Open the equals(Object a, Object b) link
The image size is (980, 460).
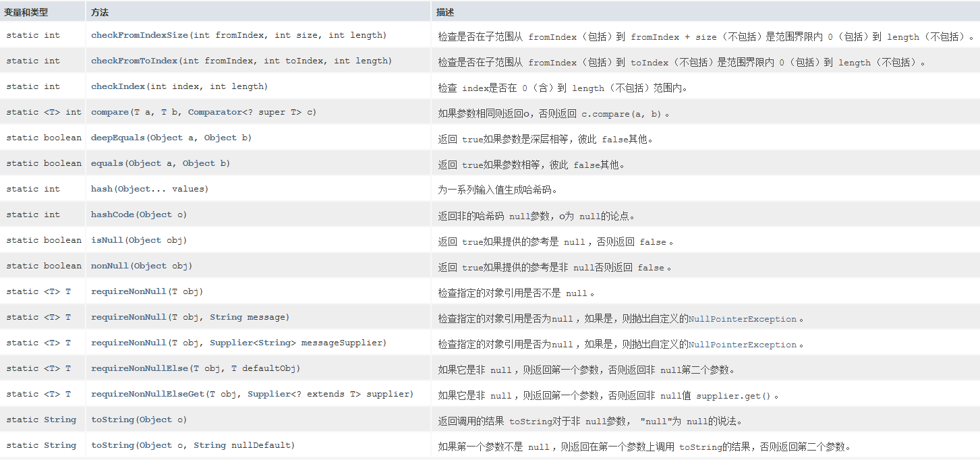click(106, 163)
